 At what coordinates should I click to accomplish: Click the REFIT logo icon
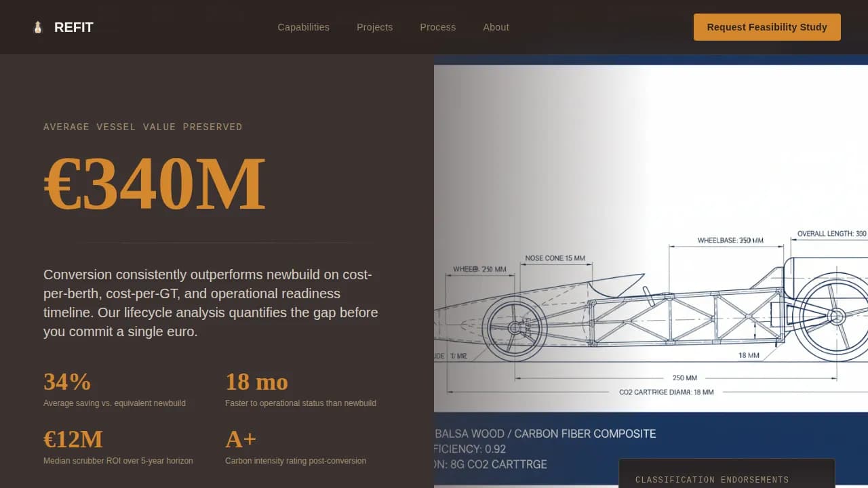(38, 27)
